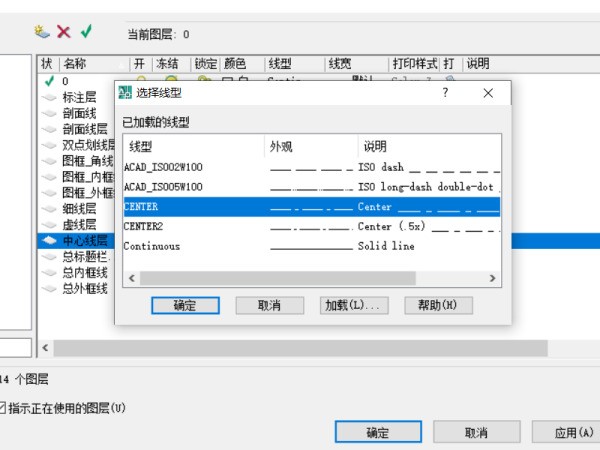Select layer 0 name in the list
The image size is (600, 450).
point(65,81)
